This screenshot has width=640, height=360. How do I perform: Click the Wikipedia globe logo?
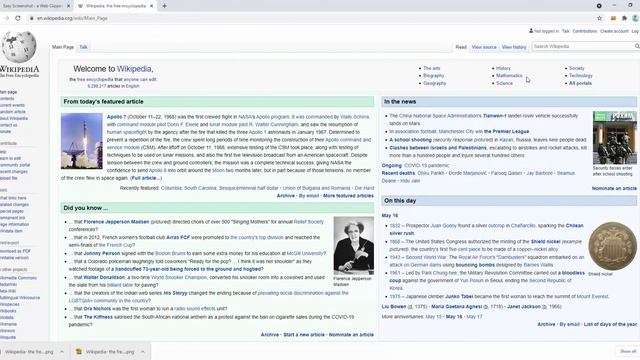[x=19, y=46]
